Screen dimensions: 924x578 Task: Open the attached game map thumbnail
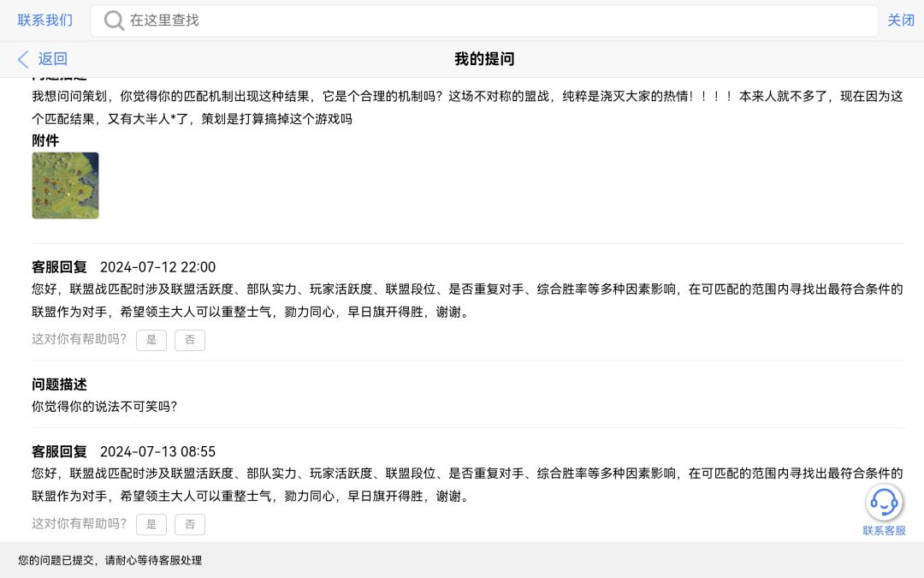pos(65,185)
